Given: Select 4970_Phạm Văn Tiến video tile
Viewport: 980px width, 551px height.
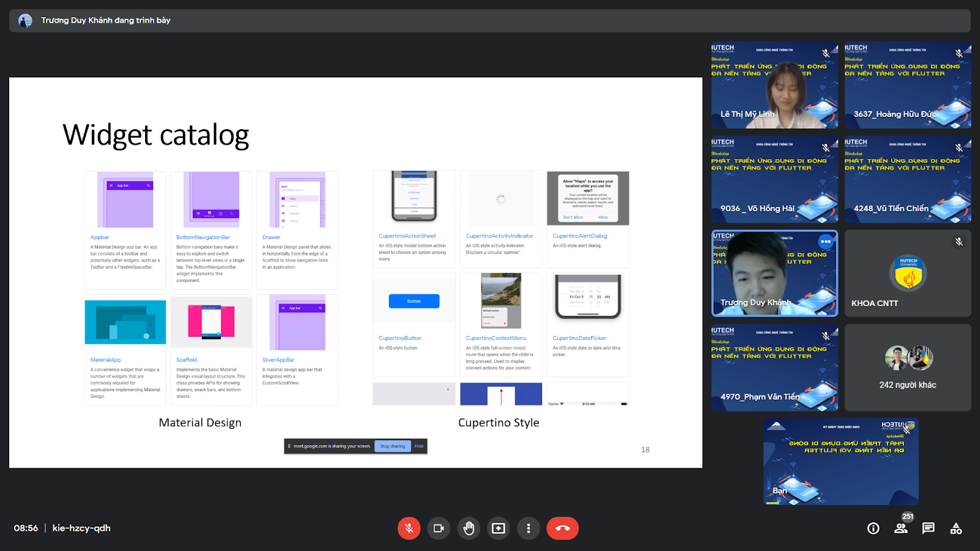Looking at the screenshot, I should (x=775, y=367).
